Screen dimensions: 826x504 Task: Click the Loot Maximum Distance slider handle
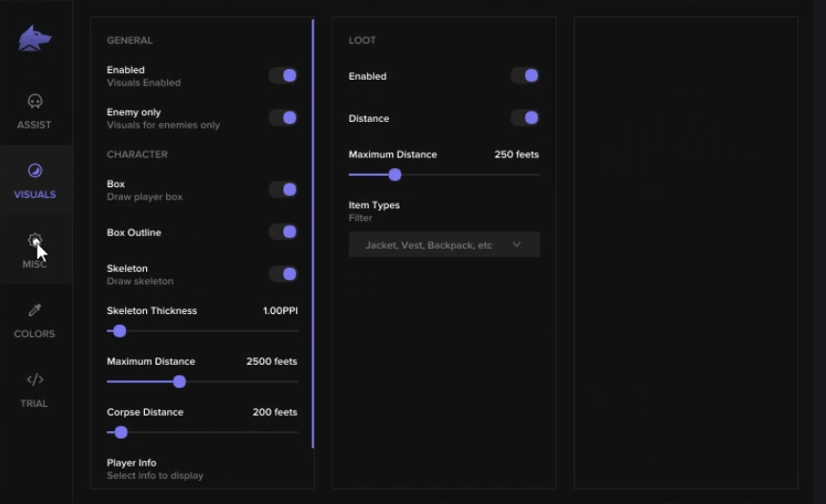click(x=395, y=175)
